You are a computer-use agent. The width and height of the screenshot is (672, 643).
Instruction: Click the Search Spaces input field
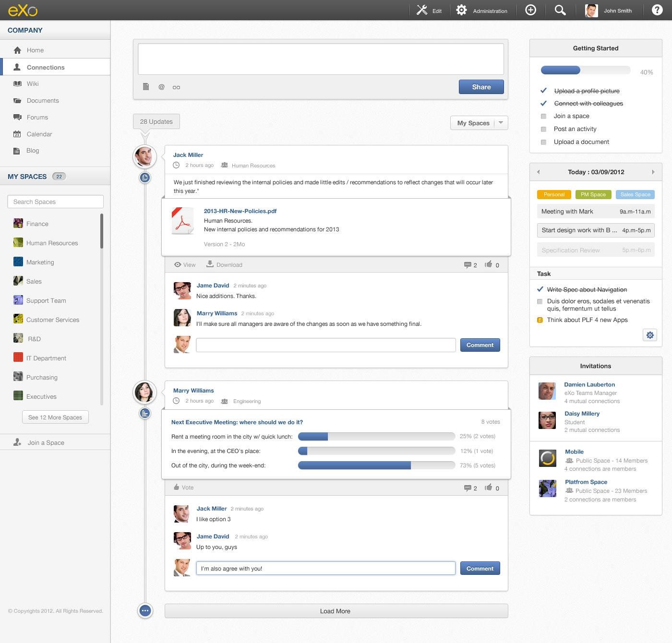(x=55, y=202)
